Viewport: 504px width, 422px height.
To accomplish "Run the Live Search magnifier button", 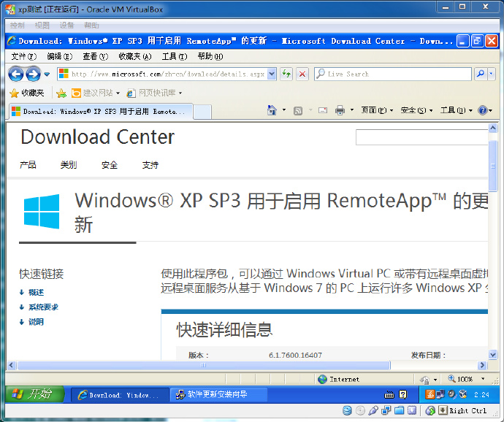I will coord(481,74).
